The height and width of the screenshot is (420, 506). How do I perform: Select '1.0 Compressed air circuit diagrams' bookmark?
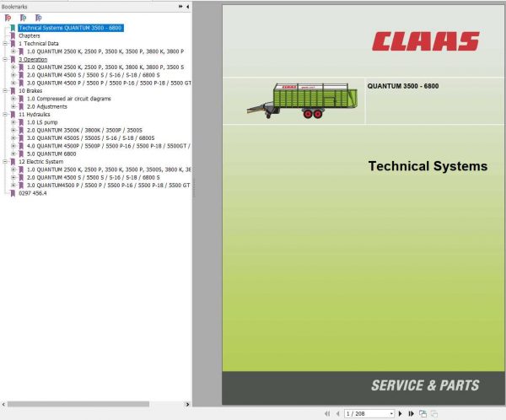tap(69, 99)
